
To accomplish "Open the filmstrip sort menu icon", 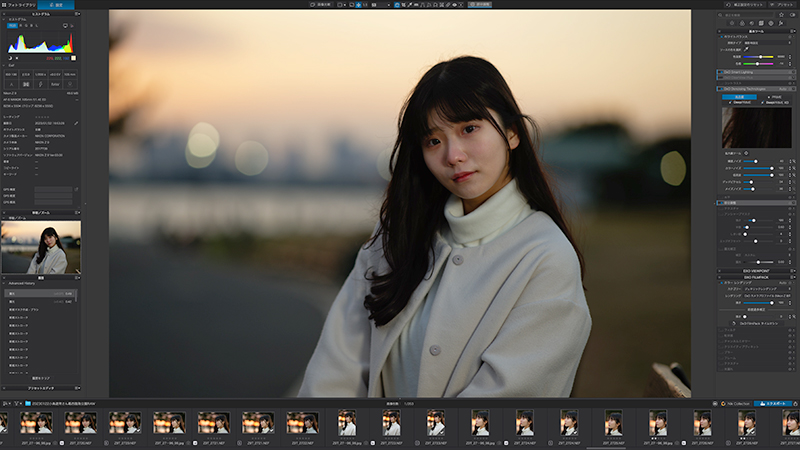I will click(x=6, y=404).
